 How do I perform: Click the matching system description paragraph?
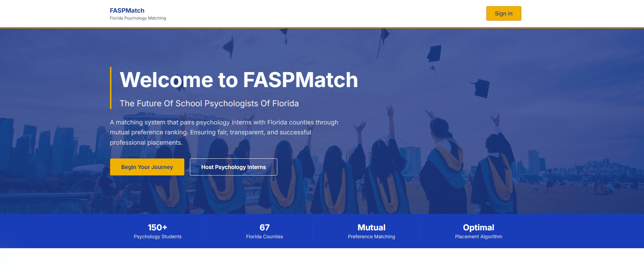tap(223, 132)
